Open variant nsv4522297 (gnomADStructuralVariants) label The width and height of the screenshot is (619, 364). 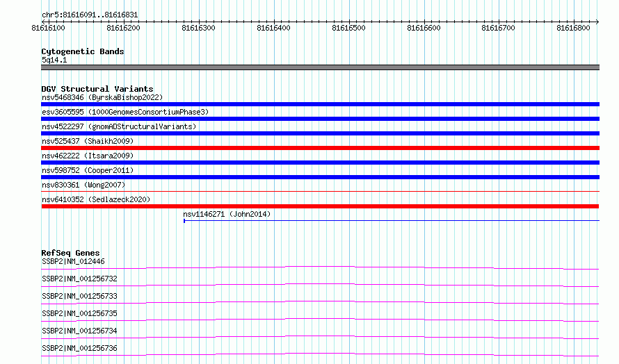(x=119, y=126)
